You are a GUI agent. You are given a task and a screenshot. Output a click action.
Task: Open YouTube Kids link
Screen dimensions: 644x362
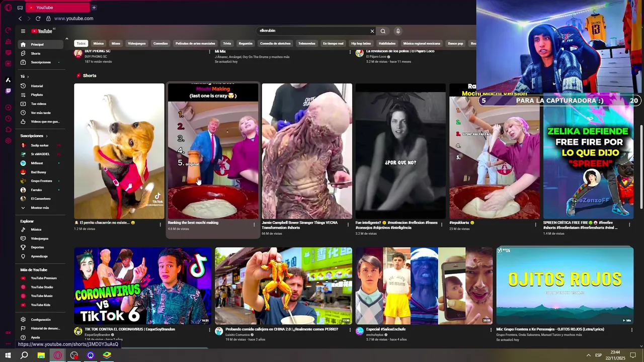40,305
